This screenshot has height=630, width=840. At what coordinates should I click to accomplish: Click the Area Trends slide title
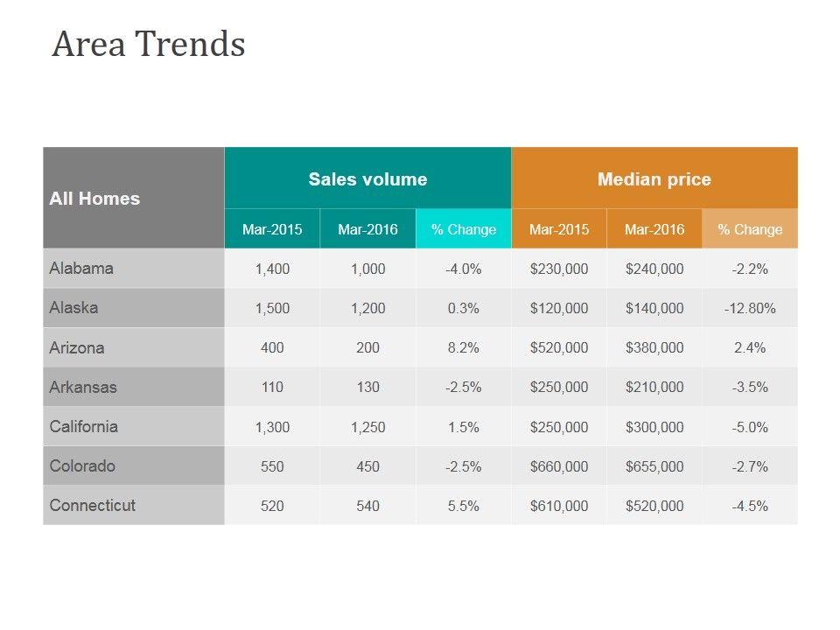point(149,45)
